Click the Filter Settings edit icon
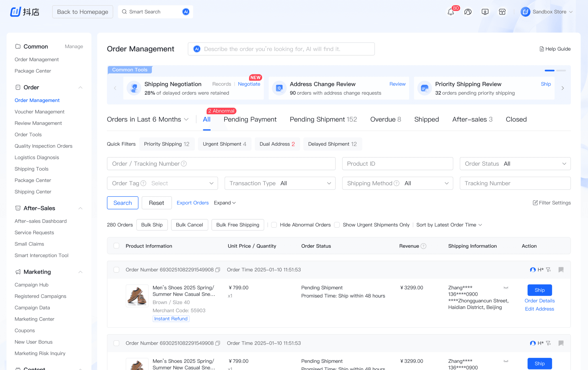The height and width of the screenshot is (370, 588). click(x=535, y=203)
